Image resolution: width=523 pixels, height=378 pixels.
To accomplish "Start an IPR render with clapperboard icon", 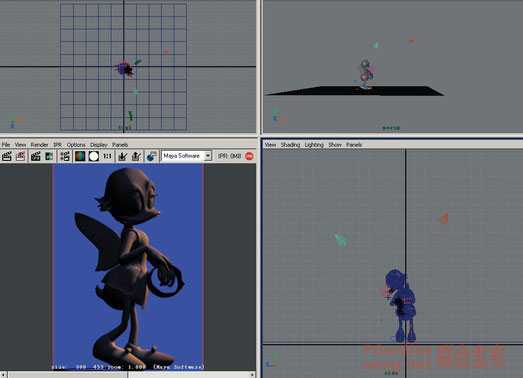I will coord(35,156).
